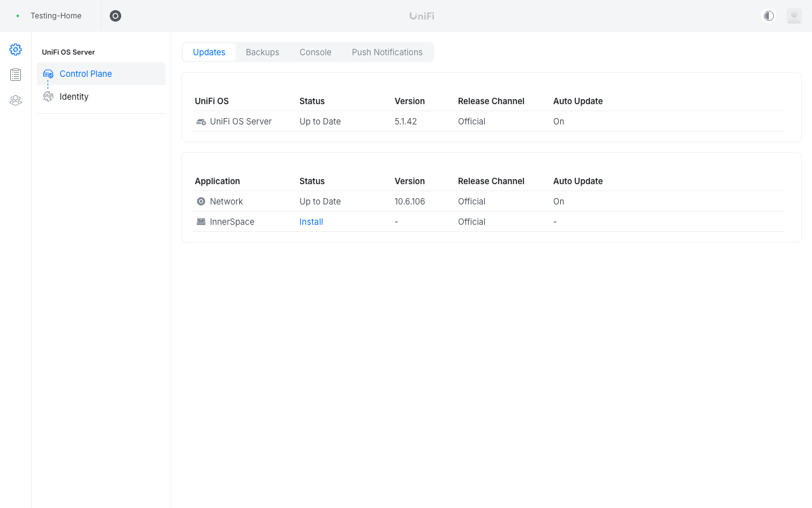Click Network version 10.6.106
The width and height of the screenshot is (812, 508).
tap(410, 201)
